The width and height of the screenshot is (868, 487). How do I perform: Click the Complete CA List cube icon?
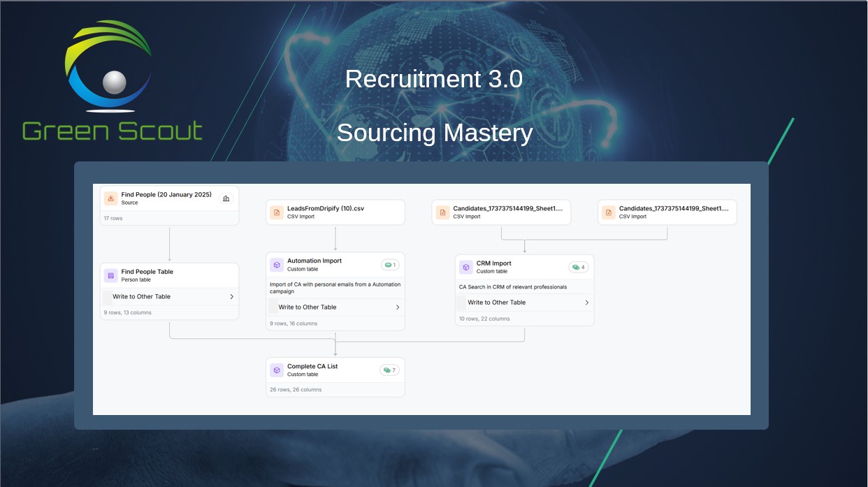click(277, 370)
